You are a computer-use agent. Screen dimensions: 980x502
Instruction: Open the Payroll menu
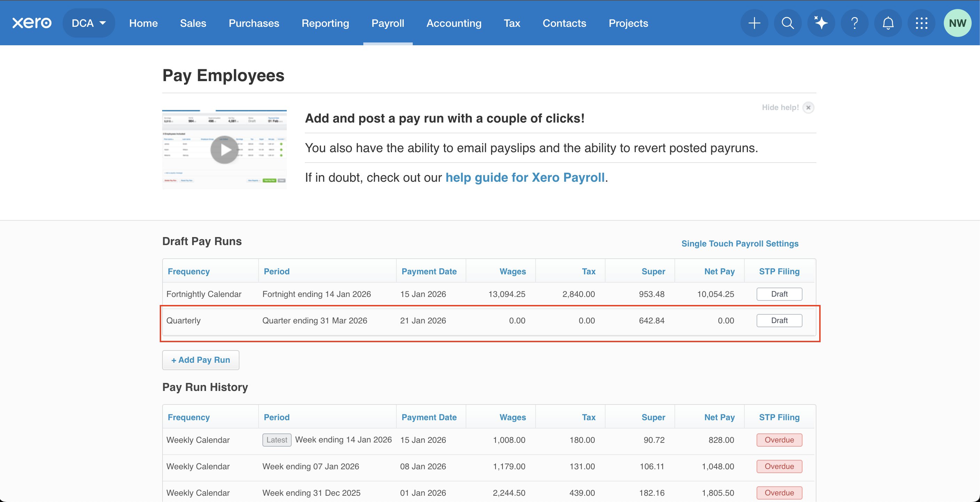387,23
